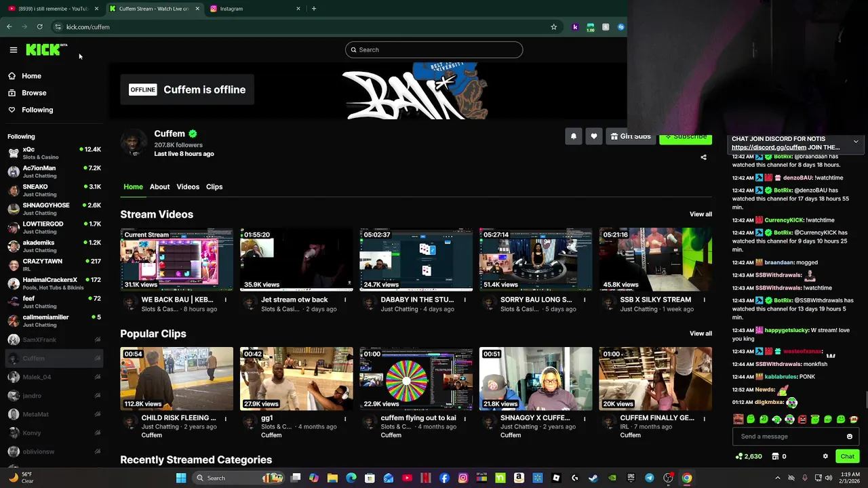Screen dimensions: 868x488
Task: Open options for SSB X SILKY STREAM
Action: [x=704, y=300]
